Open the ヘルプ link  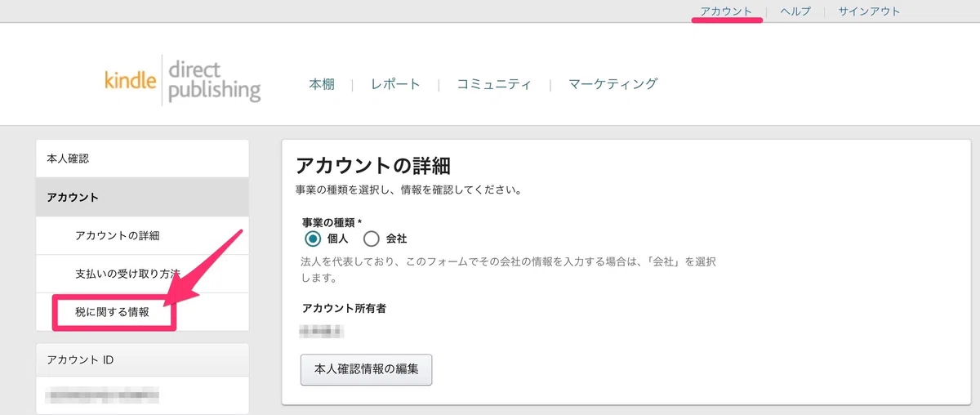tap(795, 11)
